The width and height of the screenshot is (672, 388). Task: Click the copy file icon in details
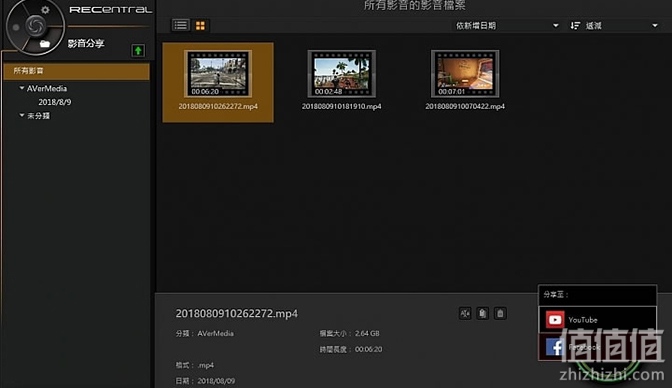[482, 313]
